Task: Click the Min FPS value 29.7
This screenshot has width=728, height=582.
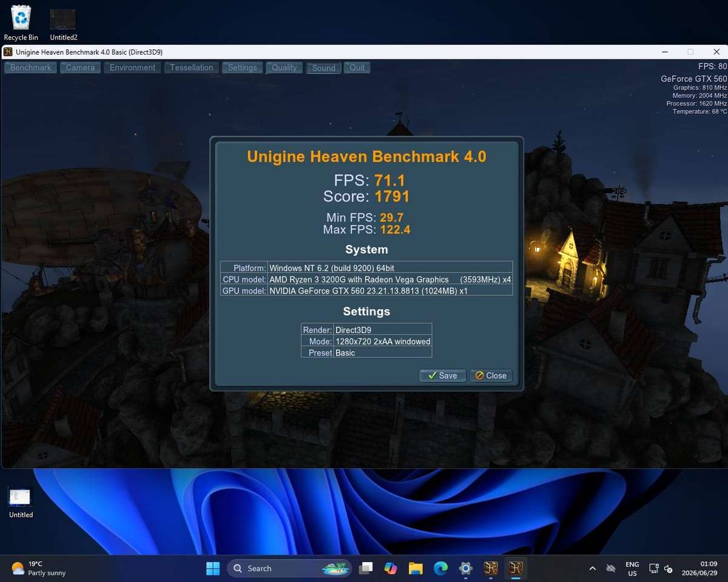Action: coord(391,218)
